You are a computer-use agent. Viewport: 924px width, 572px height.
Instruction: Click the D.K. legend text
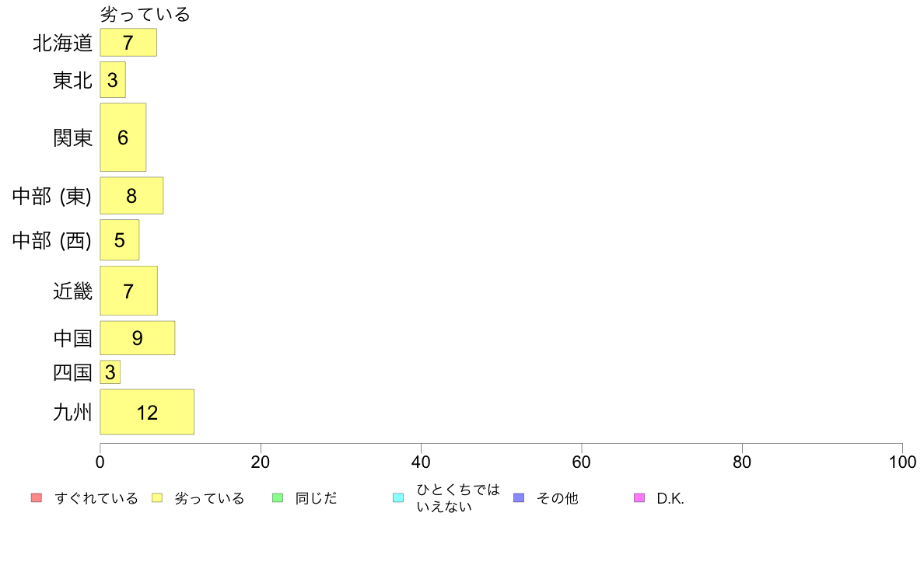pyautogui.click(x=670, y=498)
